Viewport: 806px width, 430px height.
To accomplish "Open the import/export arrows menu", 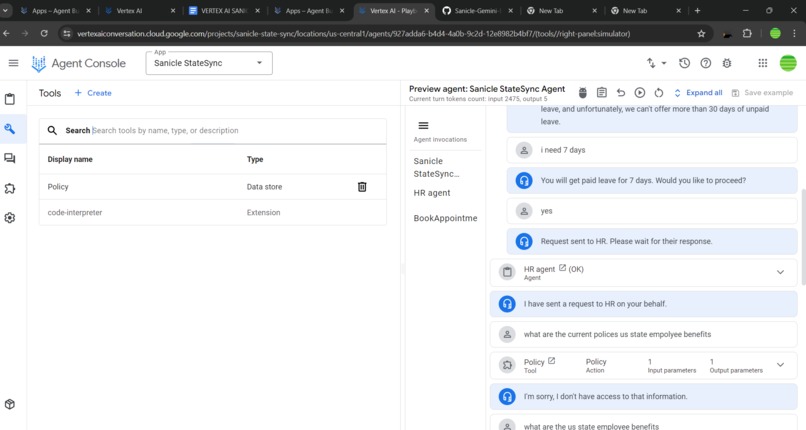I will pyautogui.click(x=656, y=63).
